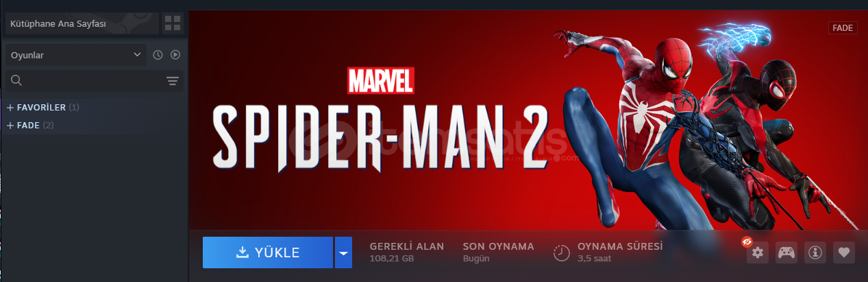Click the FADE collection tag on banner
The height and width of the screenshot is (282, 868).
click(x=843, y=28)
